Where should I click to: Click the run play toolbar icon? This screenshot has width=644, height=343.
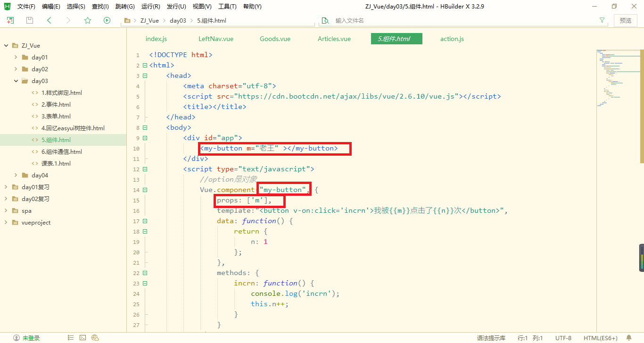tap(107, 20)
